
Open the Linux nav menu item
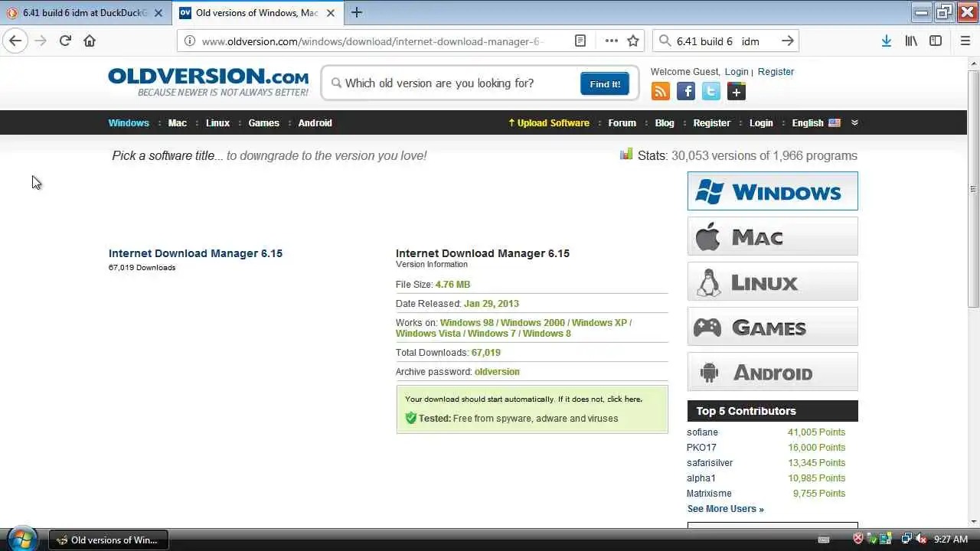point(217,122)
